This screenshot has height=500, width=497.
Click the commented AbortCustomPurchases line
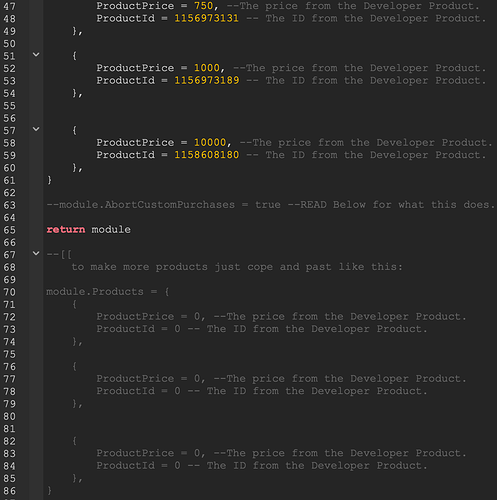coord(270,204)
